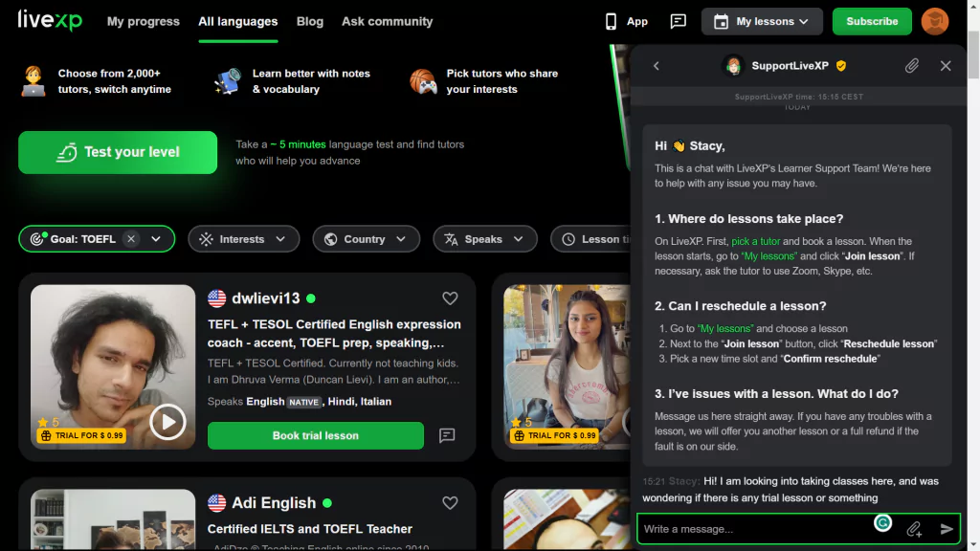Open the messages chat icon in header

click(x=679, y=21)
